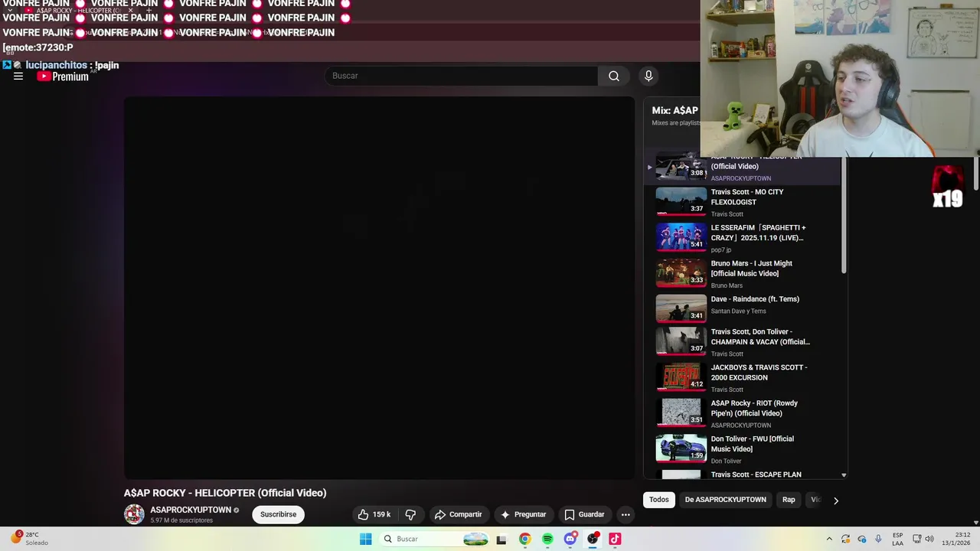Click video title A$AP ROCKY - HELICOPTER
Viewport: 980px width, 551px height.
(225, 493)
